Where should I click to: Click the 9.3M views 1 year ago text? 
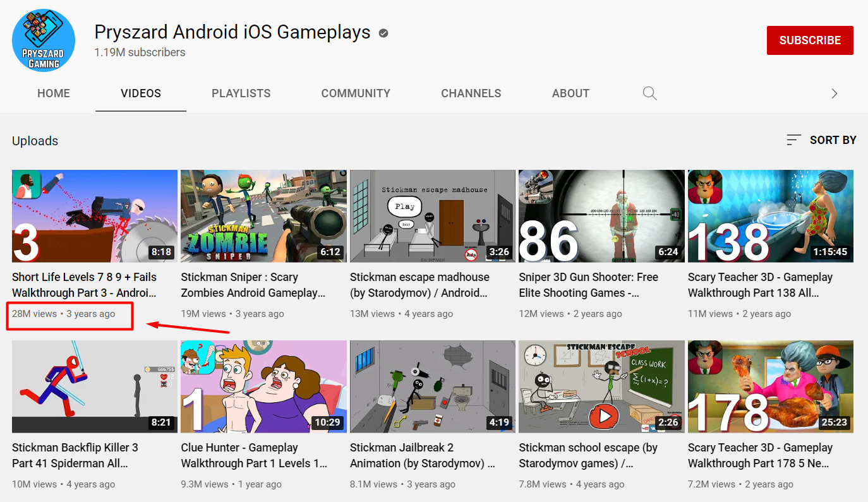(x=231, y=484)
